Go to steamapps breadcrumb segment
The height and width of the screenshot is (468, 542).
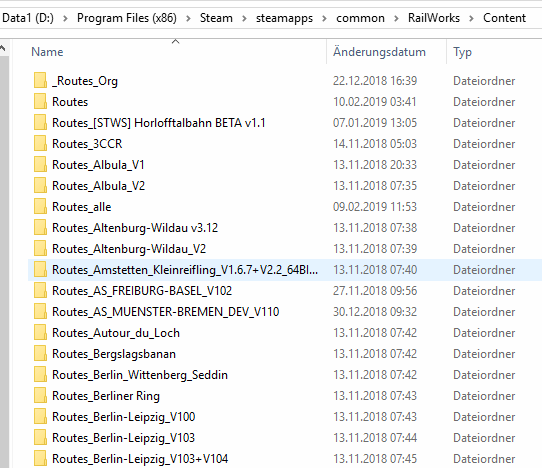pyautogui.click(x=284, y=18)
